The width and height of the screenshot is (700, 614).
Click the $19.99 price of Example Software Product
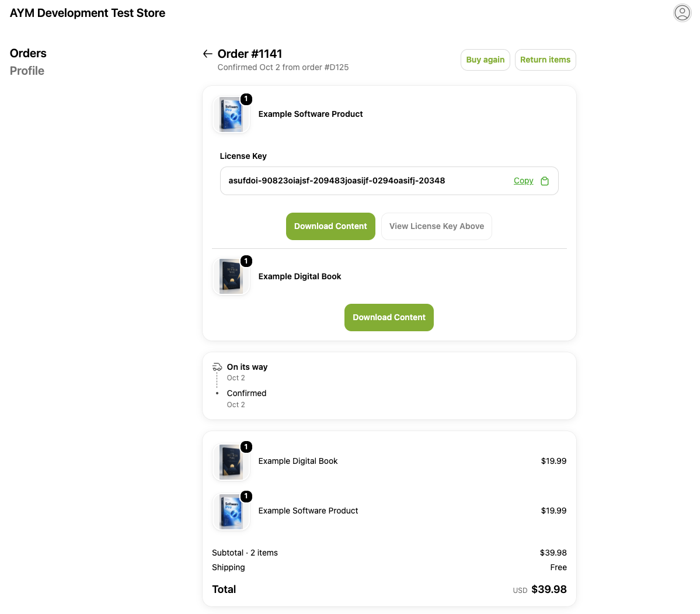click(553, 511)
